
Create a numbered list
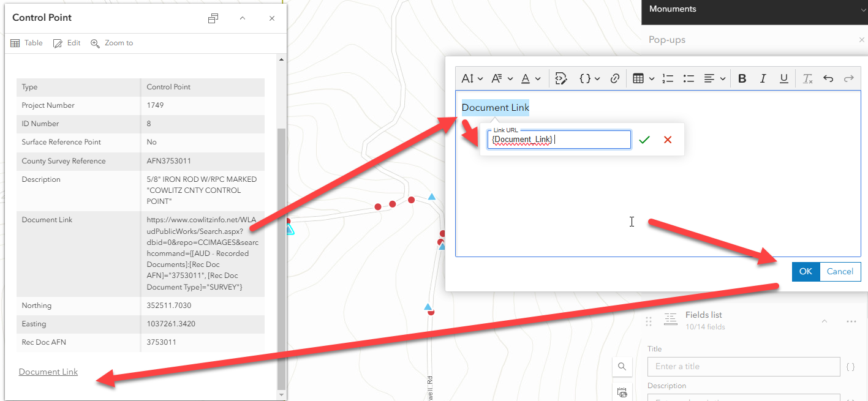click(668, 78)
